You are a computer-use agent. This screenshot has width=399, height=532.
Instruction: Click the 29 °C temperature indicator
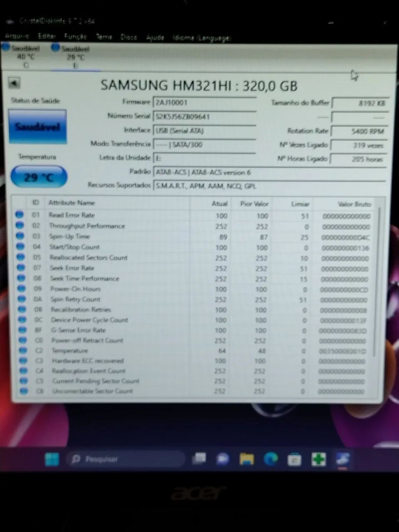(38, 177)
